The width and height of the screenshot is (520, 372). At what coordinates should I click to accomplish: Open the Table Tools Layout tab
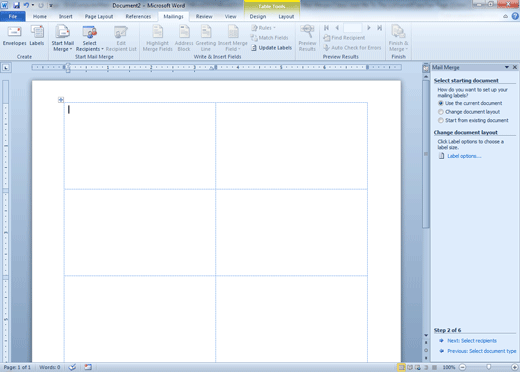[x=286, y=16]
